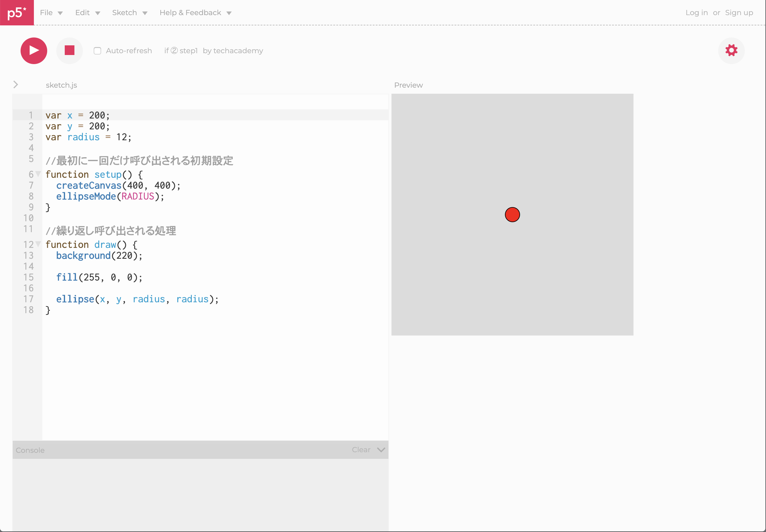The image size is (766, 532).
Task: Fold the draw function at line 12
Action: [38, 244]
